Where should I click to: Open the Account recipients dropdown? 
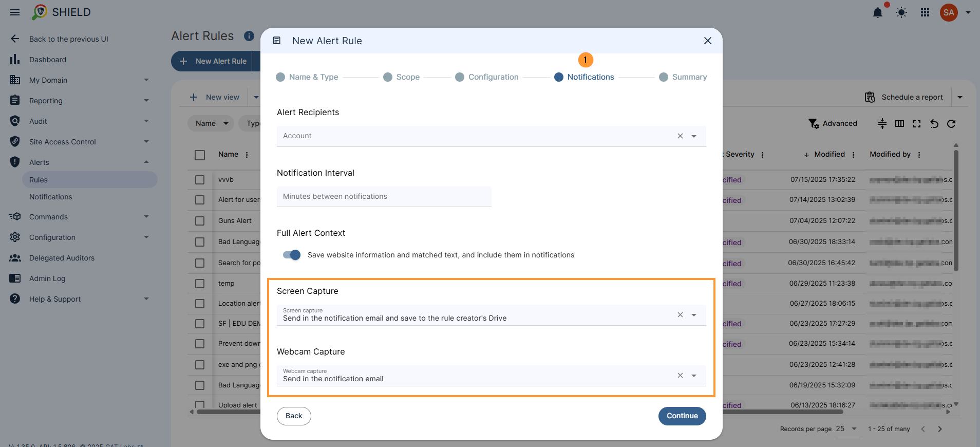[x=694, y=136]
